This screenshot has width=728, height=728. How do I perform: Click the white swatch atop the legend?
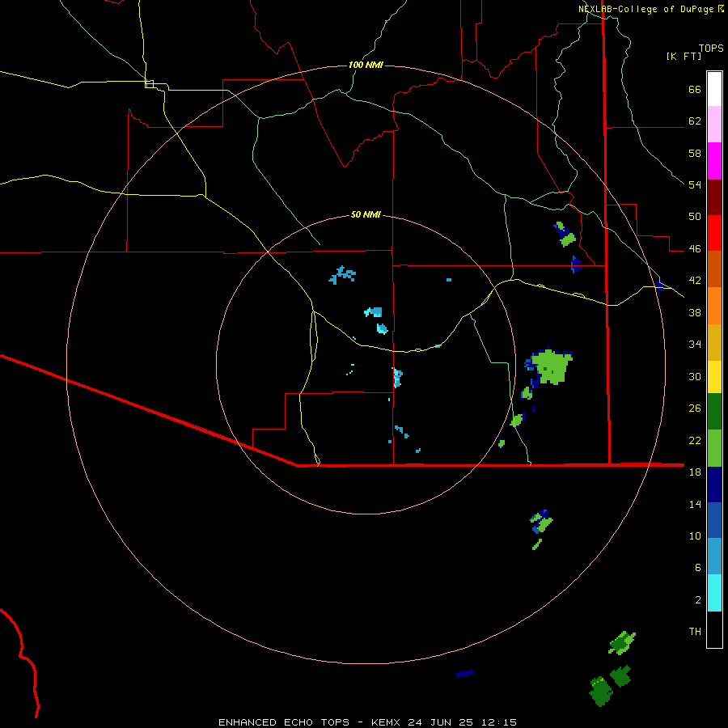tap(714, 89)
